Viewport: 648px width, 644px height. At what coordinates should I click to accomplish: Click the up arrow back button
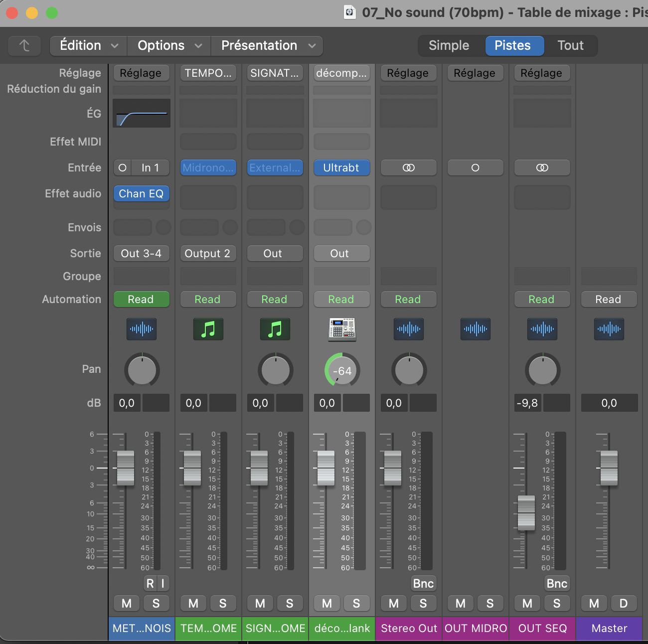coord(24,46)
